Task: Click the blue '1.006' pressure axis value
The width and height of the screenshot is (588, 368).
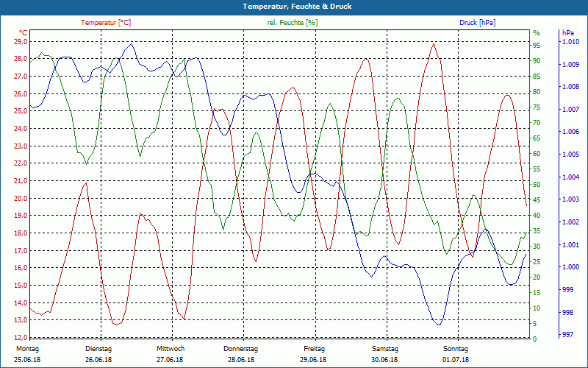Action: point(570,132)
